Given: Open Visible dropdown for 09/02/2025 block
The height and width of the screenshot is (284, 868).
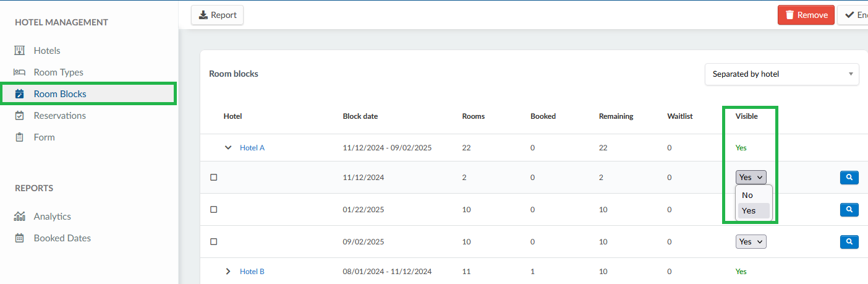Looking at the screenshot, I should pyautogui.click(x=751, y=241).
